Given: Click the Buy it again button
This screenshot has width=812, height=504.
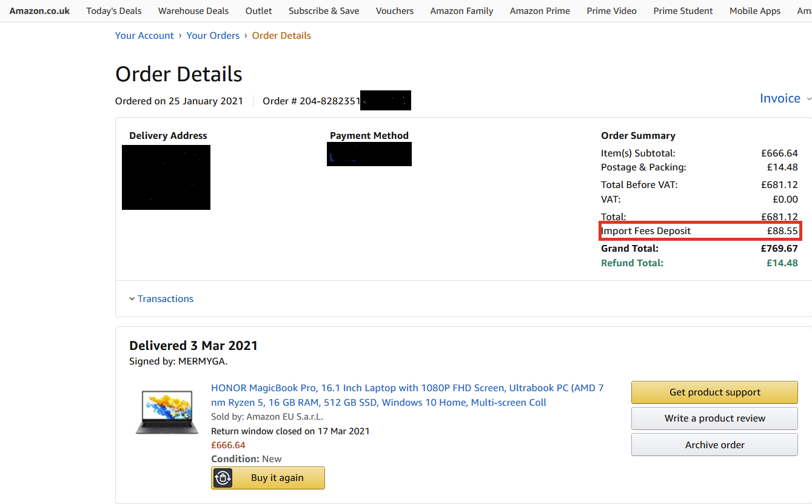Looking at the screenshot, I should (268, 478).
